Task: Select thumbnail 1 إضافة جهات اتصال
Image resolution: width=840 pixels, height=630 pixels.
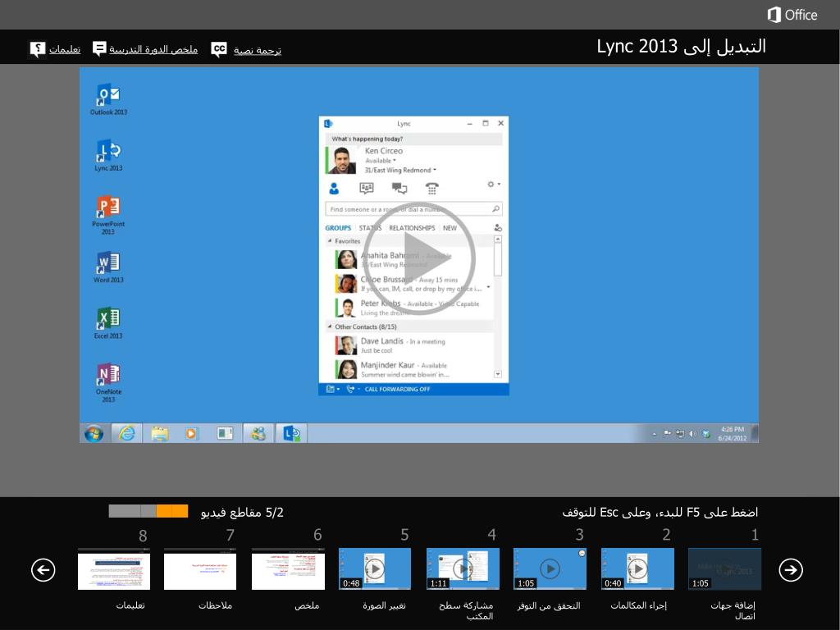Action: 724,569
